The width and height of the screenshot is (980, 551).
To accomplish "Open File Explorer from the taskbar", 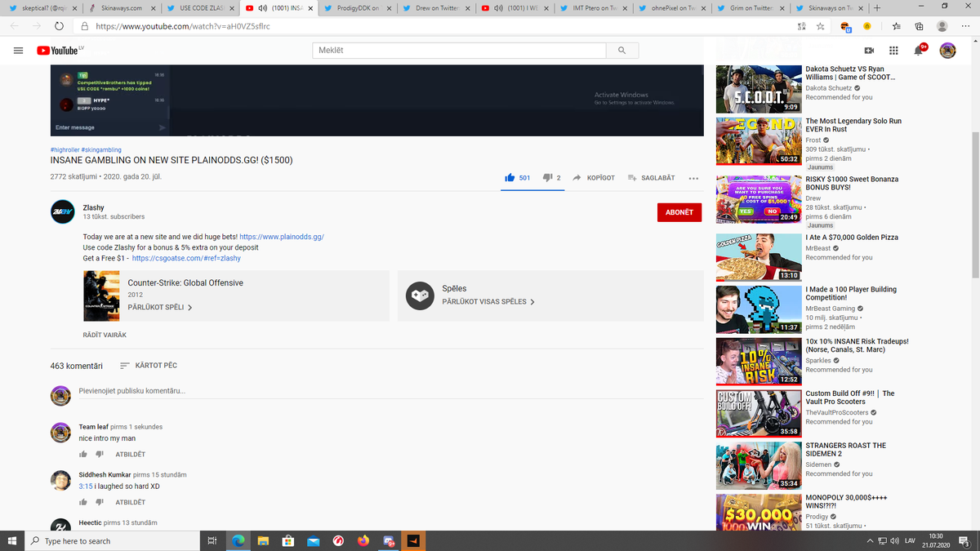I will [x=263, y=541].
